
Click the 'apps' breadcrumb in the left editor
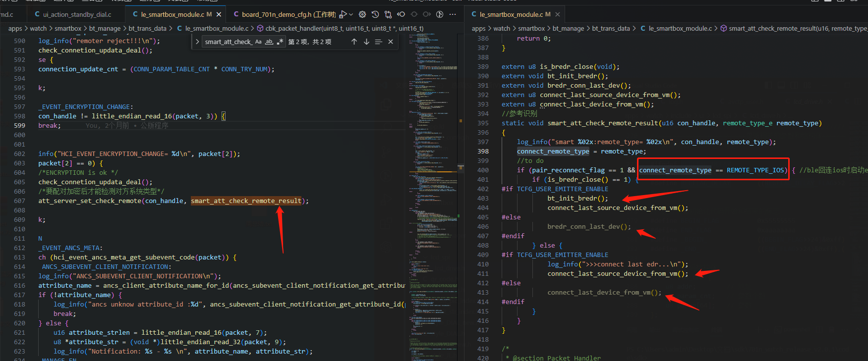(15, 29)
